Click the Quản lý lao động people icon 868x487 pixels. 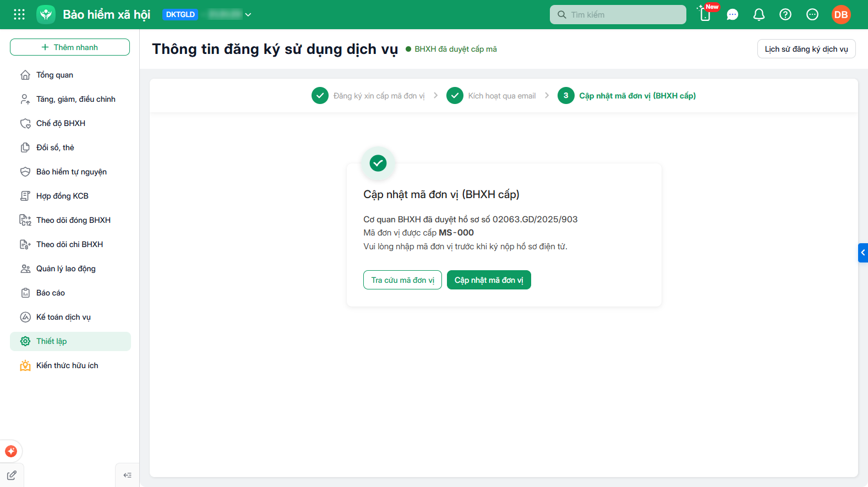pos(25,269)
